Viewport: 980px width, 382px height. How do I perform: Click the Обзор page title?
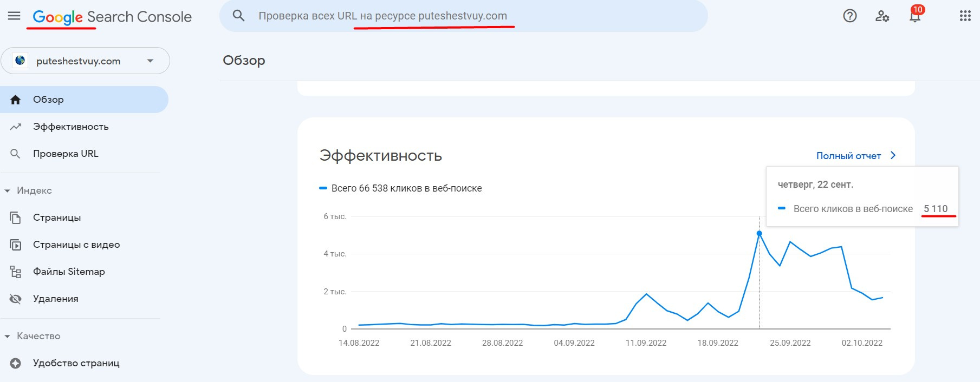[244, 61]
